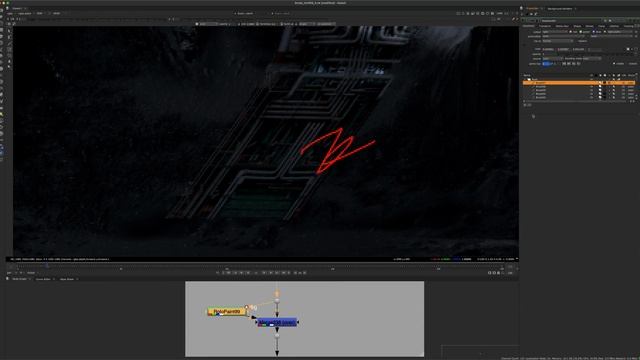Open the output channel set dropdown
This screenshot has height=360, width=640.
coord(555,32)
